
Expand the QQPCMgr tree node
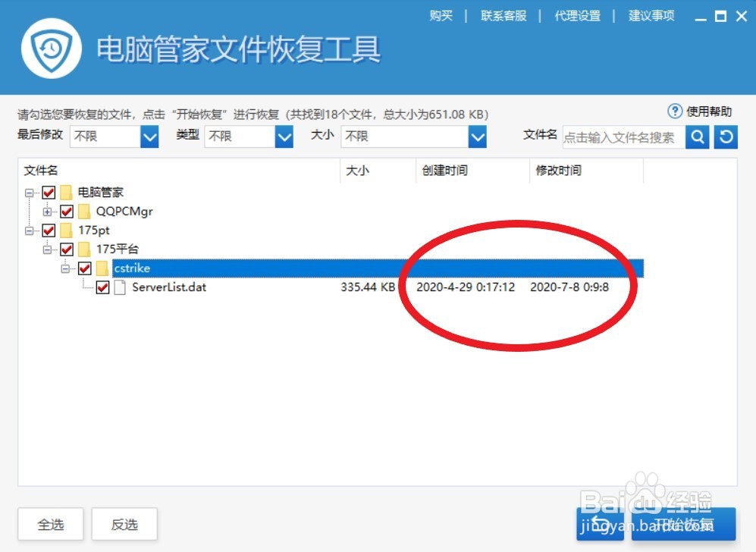[47, 212]
